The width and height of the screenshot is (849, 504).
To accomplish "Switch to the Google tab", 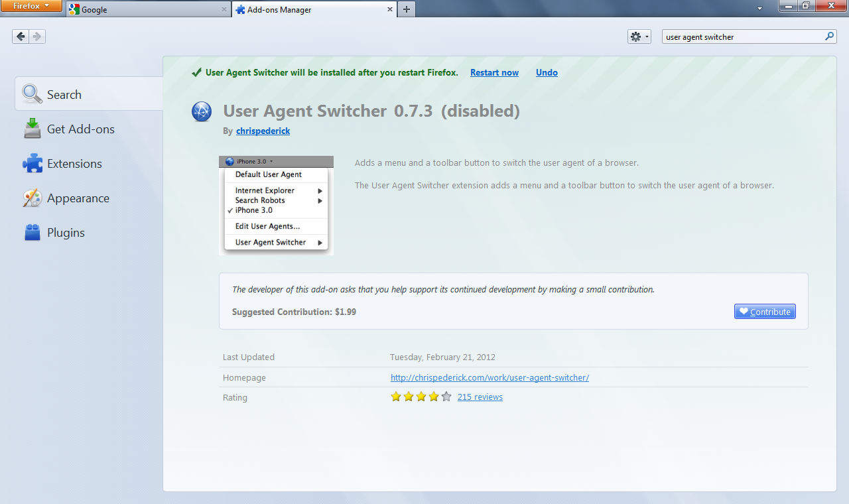I will pyautogui.click(x=148, y=9).
